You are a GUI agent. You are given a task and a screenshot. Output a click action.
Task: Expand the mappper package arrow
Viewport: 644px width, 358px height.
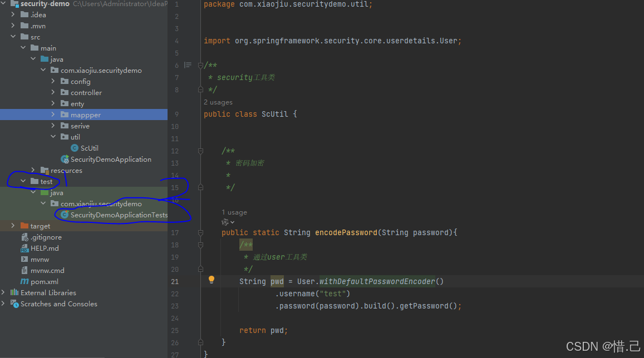[53, 115]
